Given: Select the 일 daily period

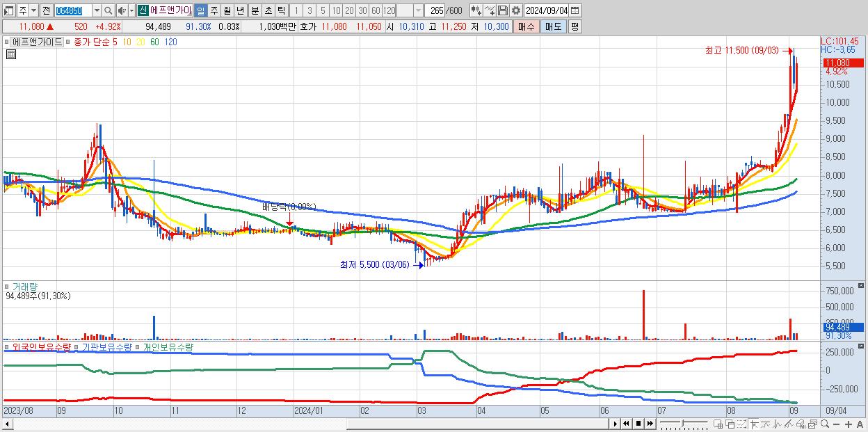Looking at the screenshot, I should (x=200, y=10).
